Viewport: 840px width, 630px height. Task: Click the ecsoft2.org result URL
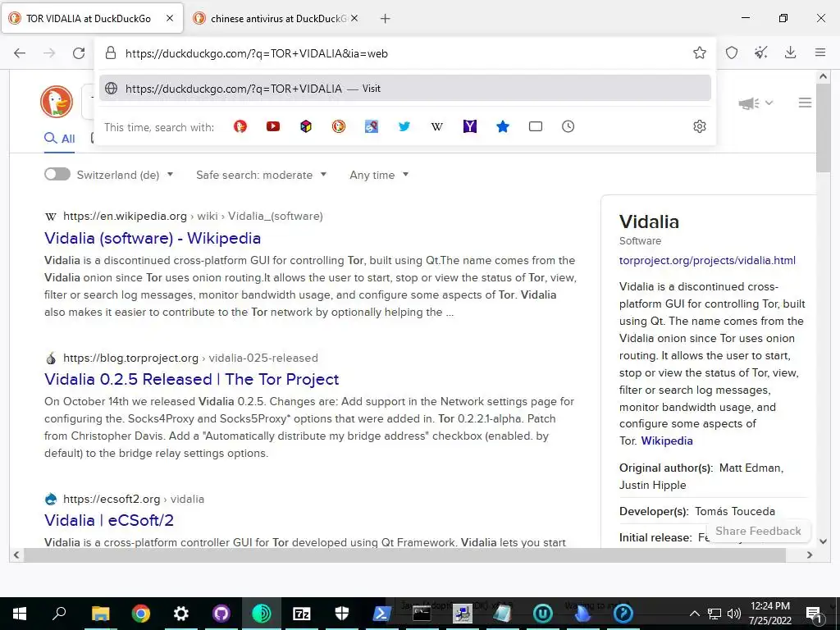pos(134,499)
